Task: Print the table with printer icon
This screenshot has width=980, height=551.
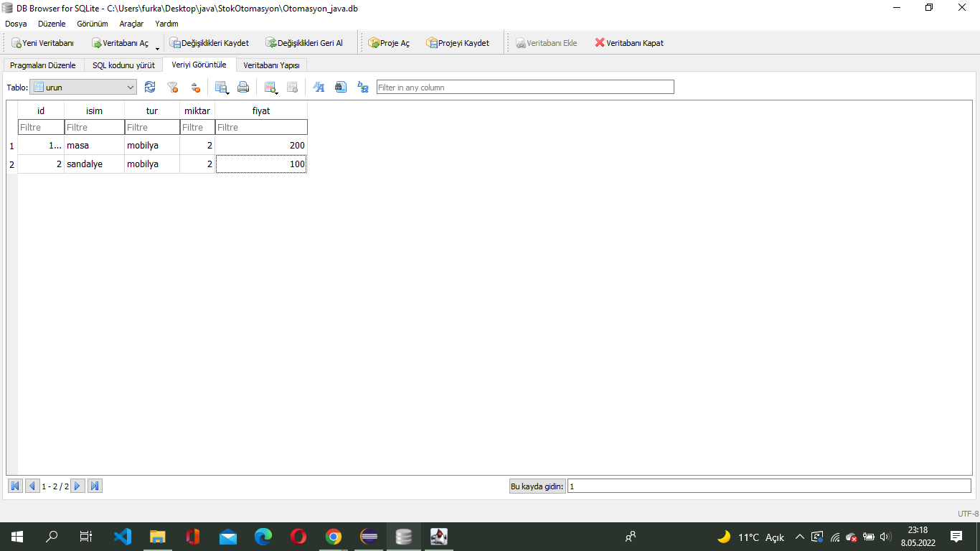Action: [x=243, y=87]
